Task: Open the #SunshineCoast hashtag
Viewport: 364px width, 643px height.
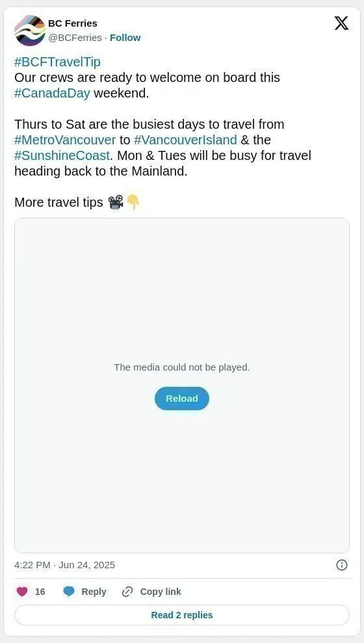Action: pos(62,156)
